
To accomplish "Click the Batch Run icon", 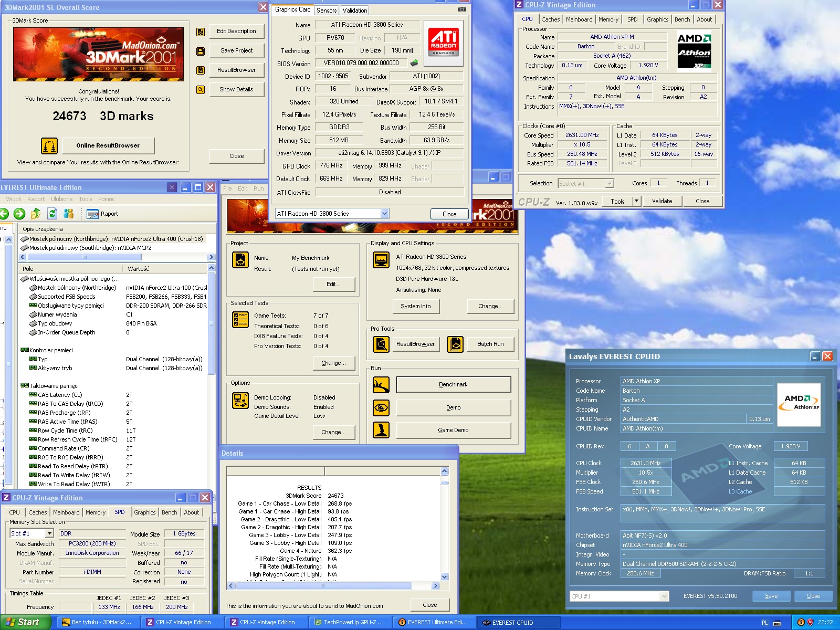I will pos(455,344).
